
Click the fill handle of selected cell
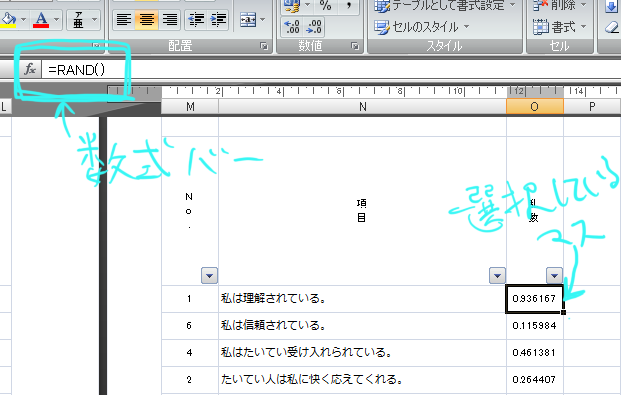[563, 313]
